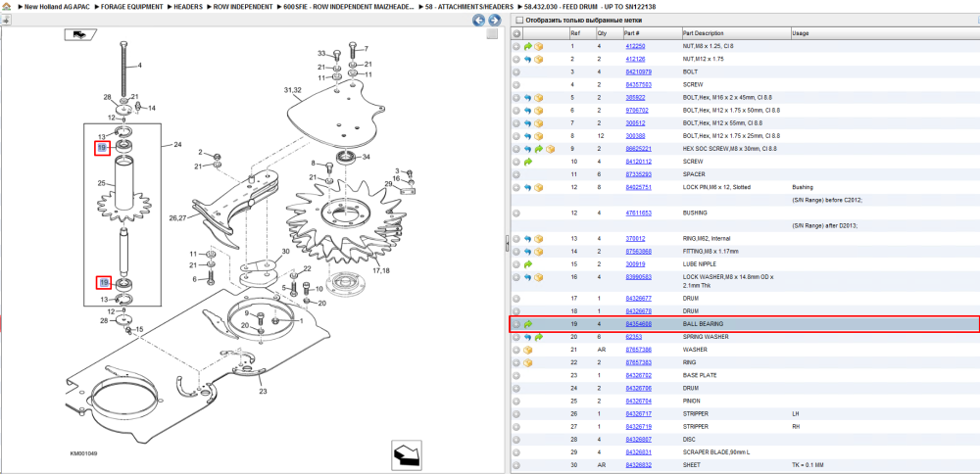980x474 pixels.
Task: Toggle select circle for PINION row
Action: coord(516,401)
